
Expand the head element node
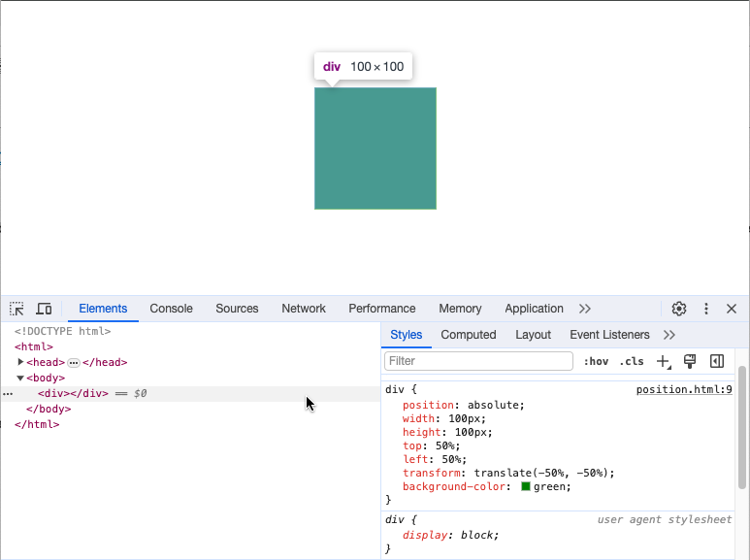point(21,362)
